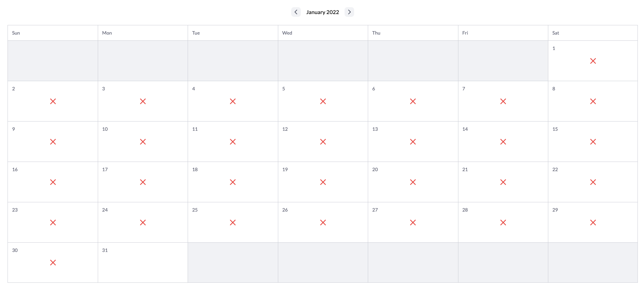Click the red X on January 16
The width and height of the screenshot is (644, 292).
pyautogui.click(x=53, y=182)
